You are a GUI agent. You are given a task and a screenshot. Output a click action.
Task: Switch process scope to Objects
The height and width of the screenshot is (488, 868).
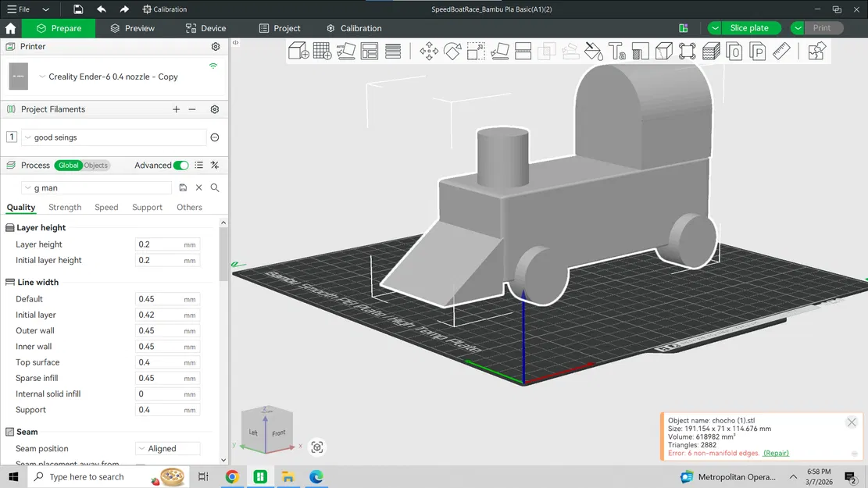coord(95,165)
